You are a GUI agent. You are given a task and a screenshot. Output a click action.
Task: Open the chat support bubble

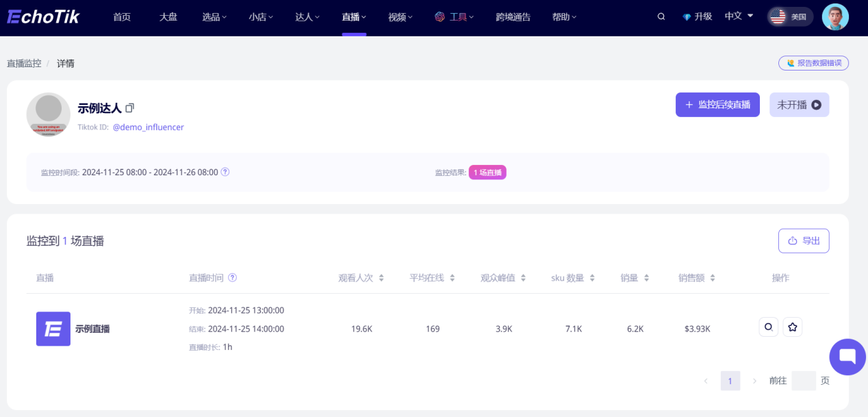[847, 357]
